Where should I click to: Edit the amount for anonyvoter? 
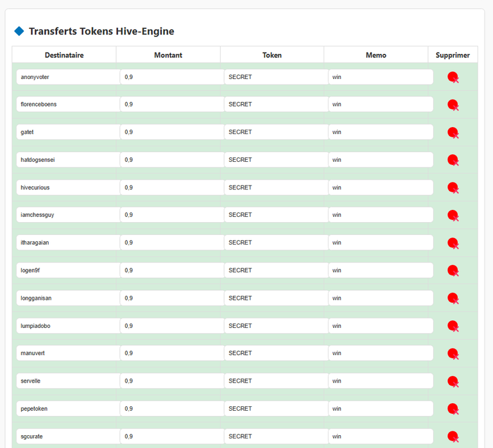pyautogui.click(x=172, y=77)
